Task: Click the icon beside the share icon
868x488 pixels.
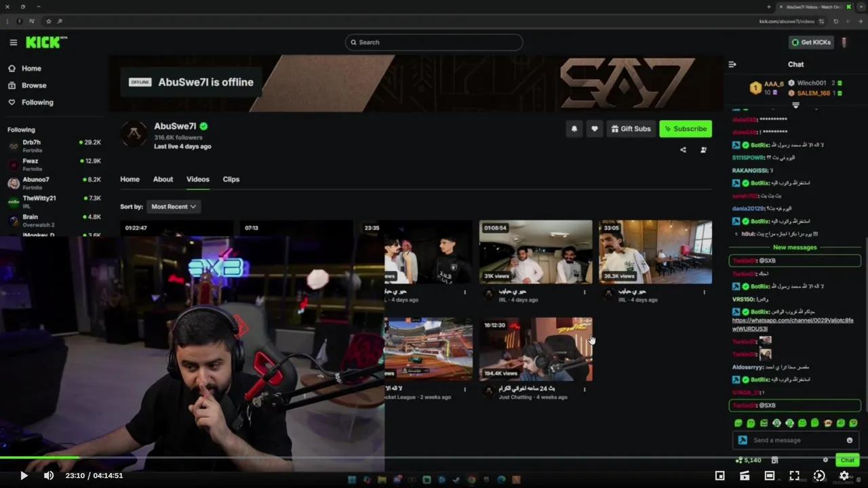Action: 703,150
